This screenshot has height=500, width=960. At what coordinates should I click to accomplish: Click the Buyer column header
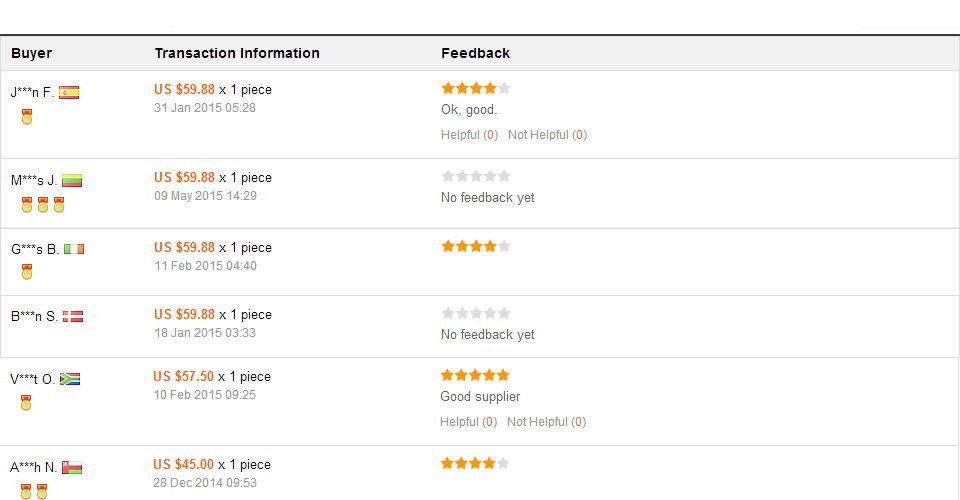click(x=32, y=53)
